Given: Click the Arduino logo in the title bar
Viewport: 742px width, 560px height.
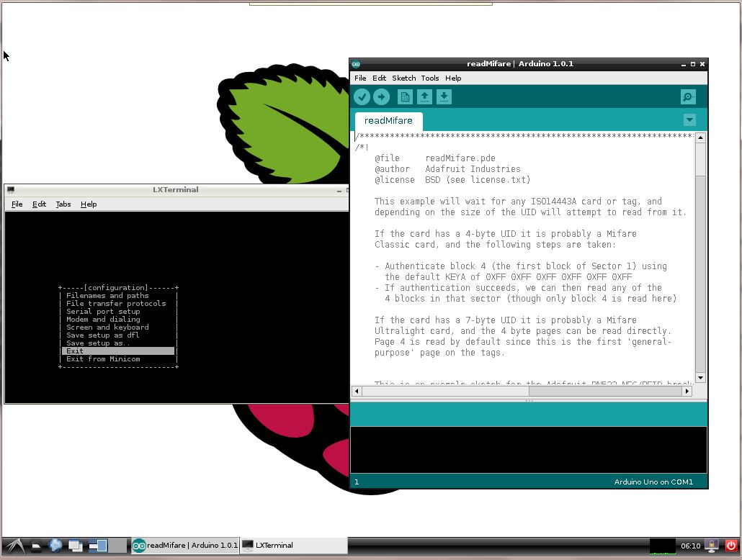Looking at the screenshot, I should (x=356, y=64).
